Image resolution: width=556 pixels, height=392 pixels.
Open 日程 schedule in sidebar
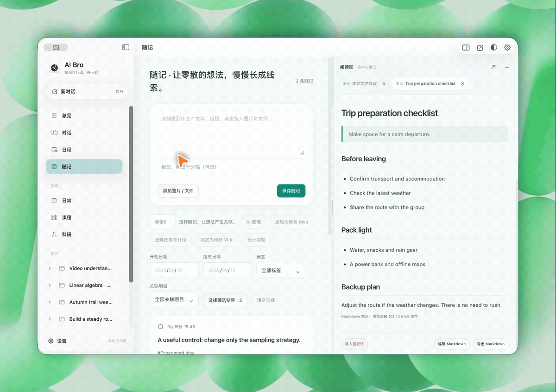(84, 150)
